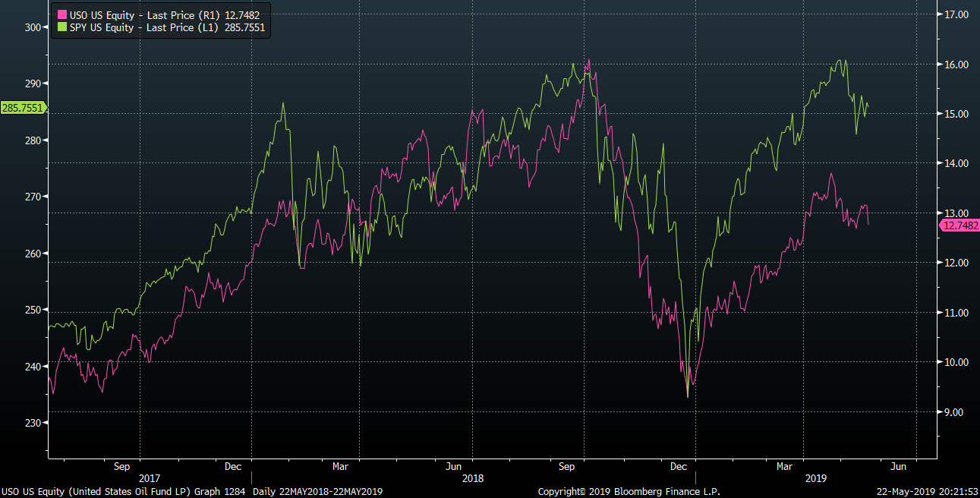Click the 2019 year label under the time axis

[815, 479]
